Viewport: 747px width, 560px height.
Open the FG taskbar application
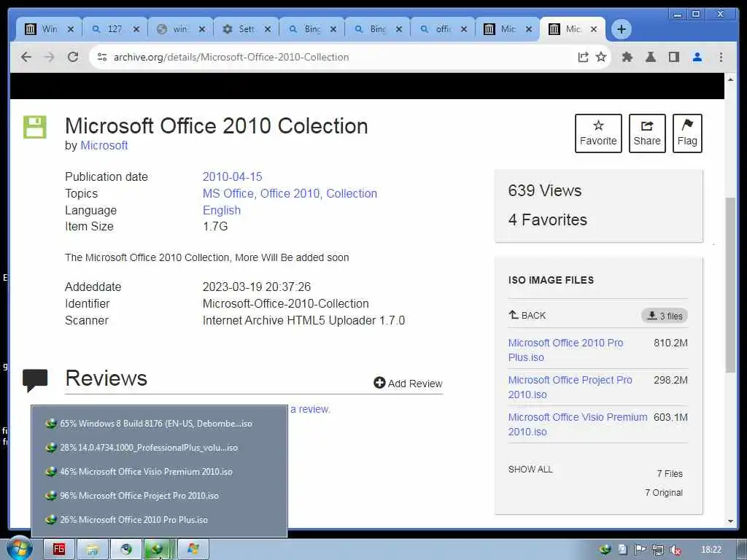[x=59, y=549]
